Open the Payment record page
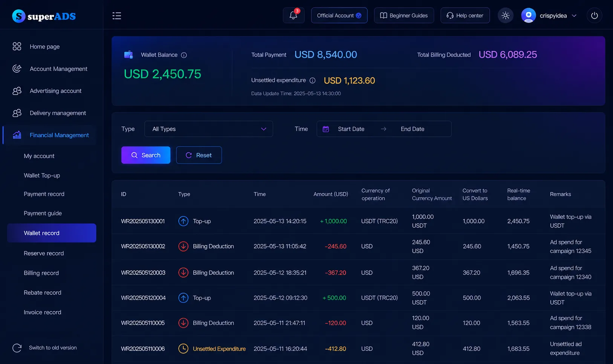Image resolution: width=613 pixels, height=364 pixels. (x=44, y=194)
